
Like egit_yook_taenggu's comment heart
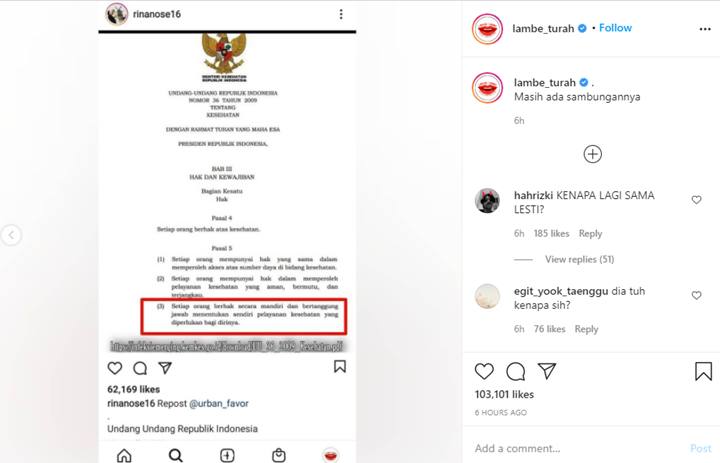pos(697,295)
